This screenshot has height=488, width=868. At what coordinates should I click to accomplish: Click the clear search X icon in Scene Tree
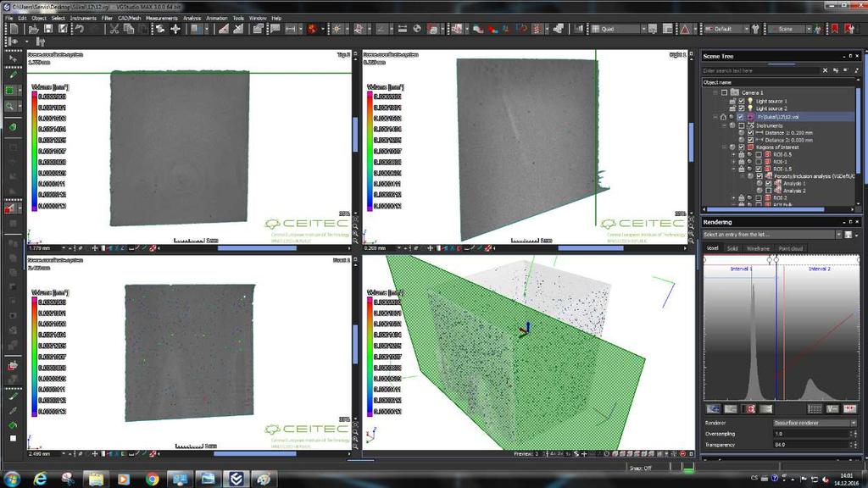click(825, 70)
